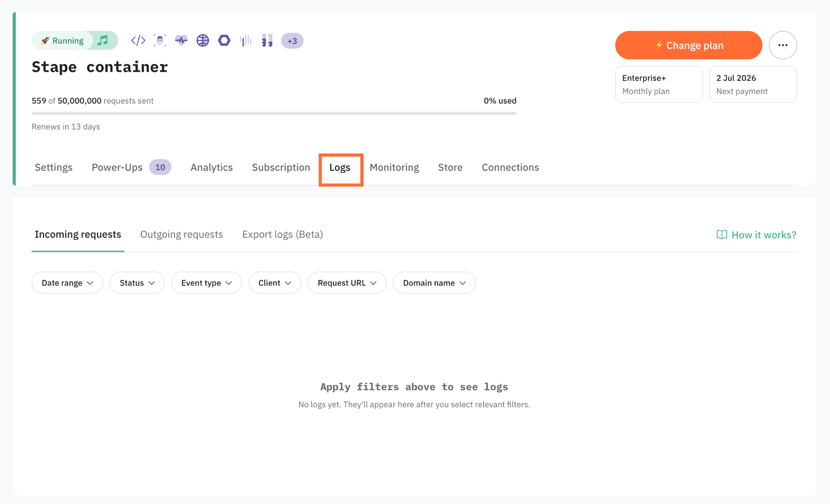The height and width of the screenshot is (504, 830).
Task: Open the How it works? link
Action: point(756,235)
